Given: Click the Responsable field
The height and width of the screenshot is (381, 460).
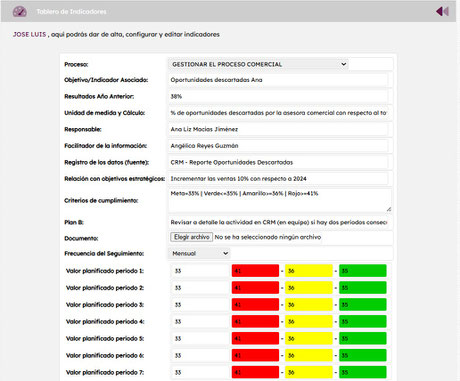Looking at the screenshot, I should 278,129.
